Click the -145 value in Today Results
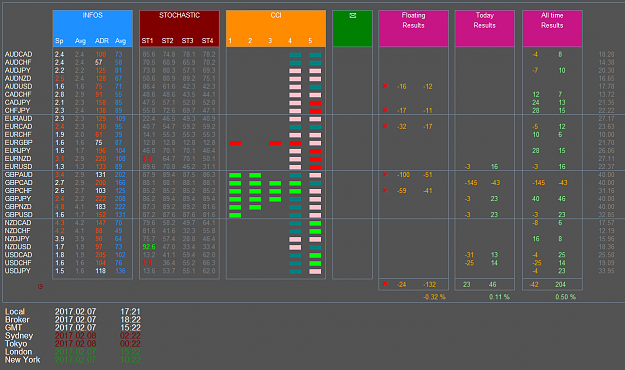This screenshot has height=370, width=625. tap(471, 182)
